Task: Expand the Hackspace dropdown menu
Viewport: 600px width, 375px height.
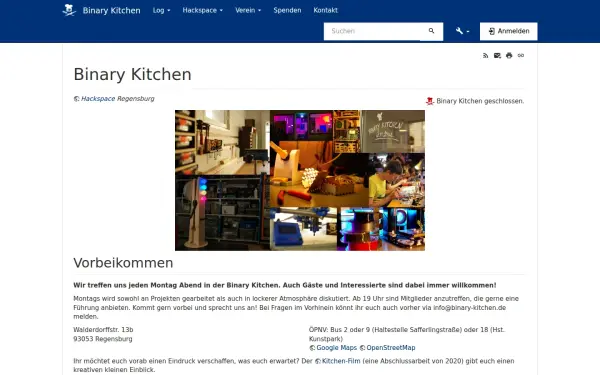Action: click(202, 10)
